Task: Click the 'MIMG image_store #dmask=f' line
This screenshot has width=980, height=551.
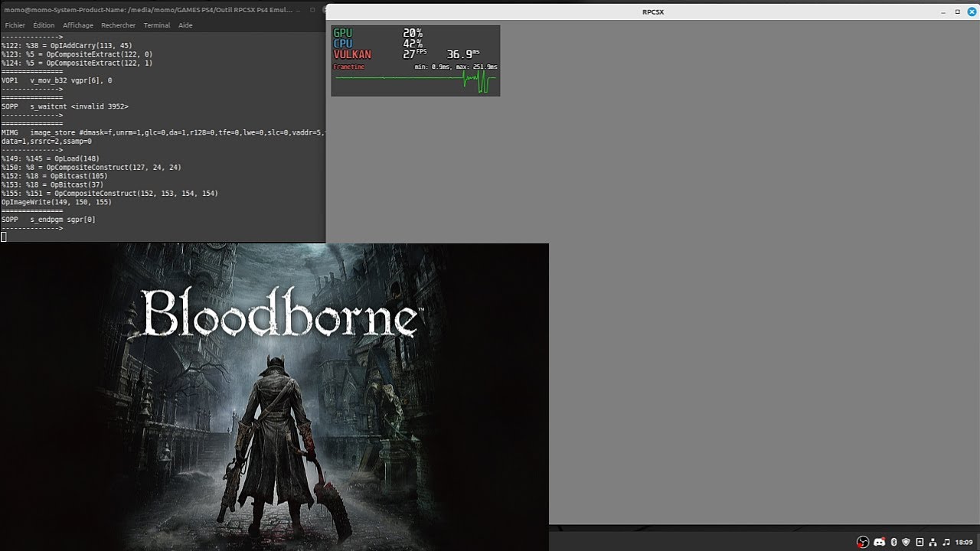Action: (163, 132)
